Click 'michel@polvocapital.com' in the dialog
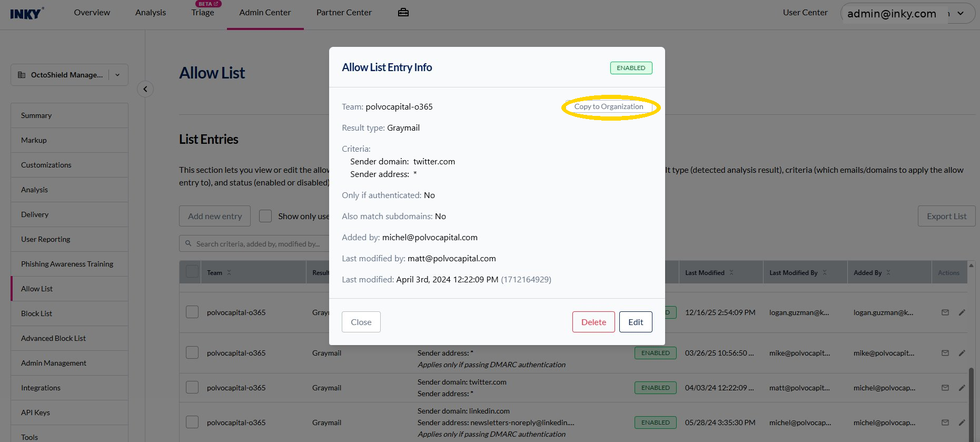The width and height of the screenshot is (980, 442). [x=430, y=238]
